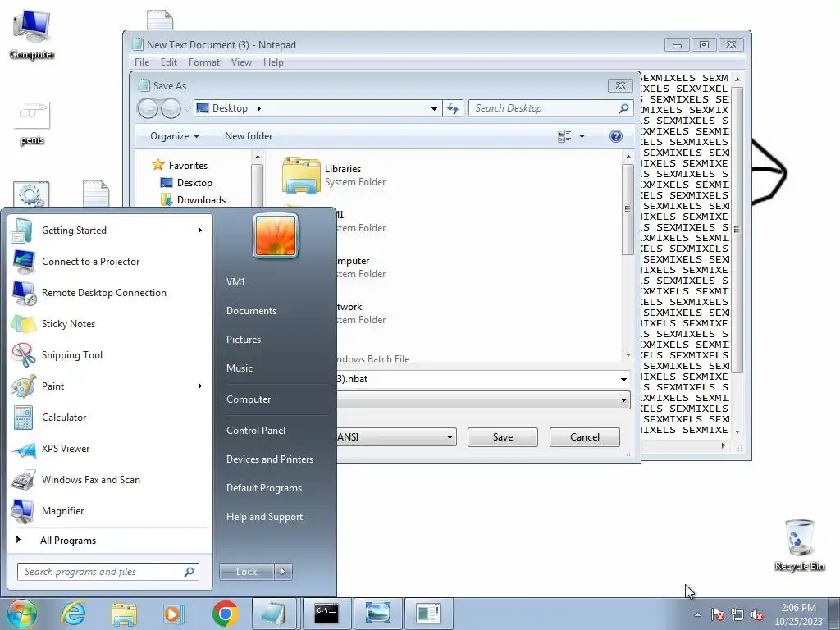Screen dimensions: 840x630
Task: Click the Search Desktop field
Action: pyautogui.click(x=550, y=108)
